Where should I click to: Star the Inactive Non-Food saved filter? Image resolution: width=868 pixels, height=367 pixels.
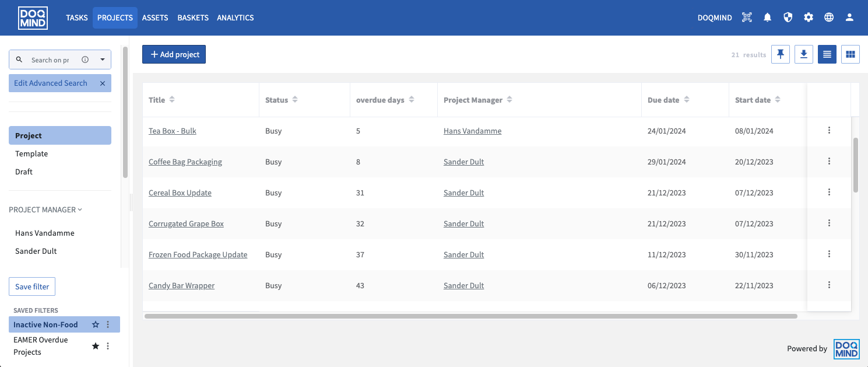pyautogui.click(x=96, y=324)
